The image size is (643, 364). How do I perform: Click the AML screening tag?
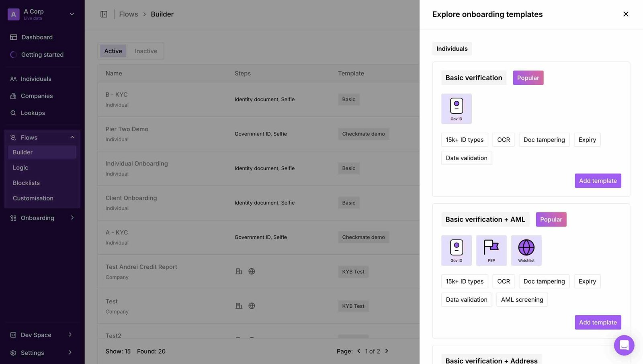(x=522, y=300)
